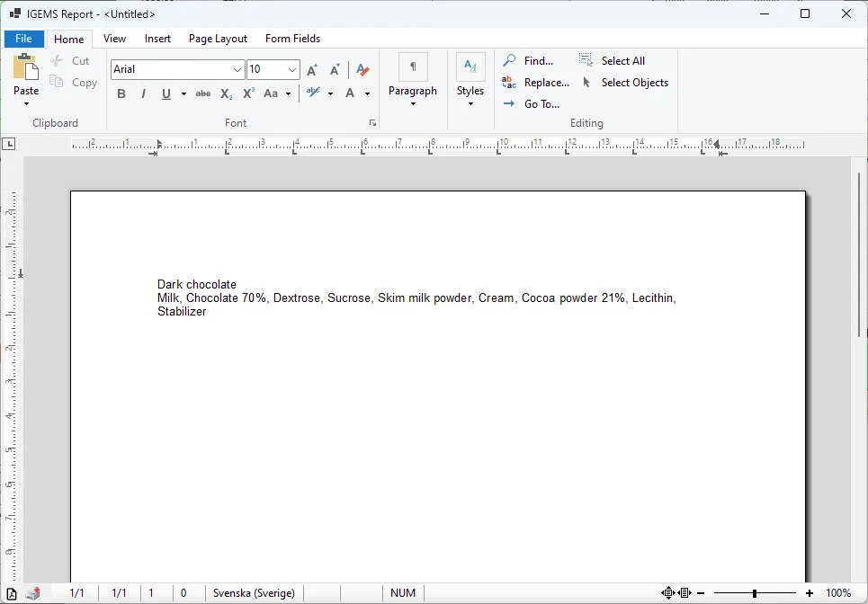Viewport: 868px width, 604px height.
Task: Click the Clear Formatting icon
Action: [x=362, y=70]
